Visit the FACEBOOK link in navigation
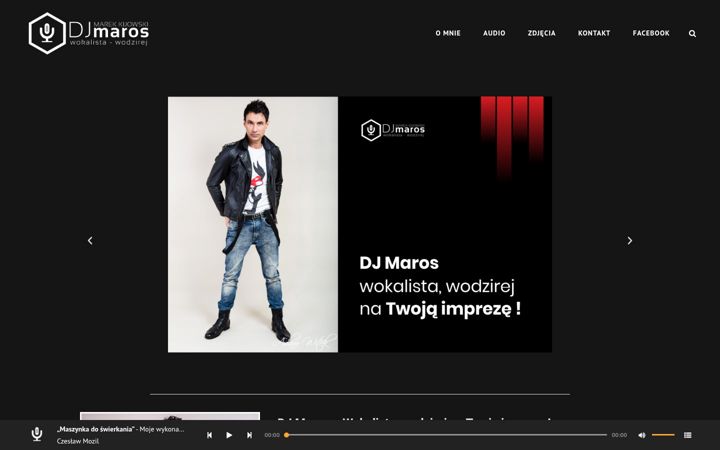720x450 pixels. coord(651,33)
